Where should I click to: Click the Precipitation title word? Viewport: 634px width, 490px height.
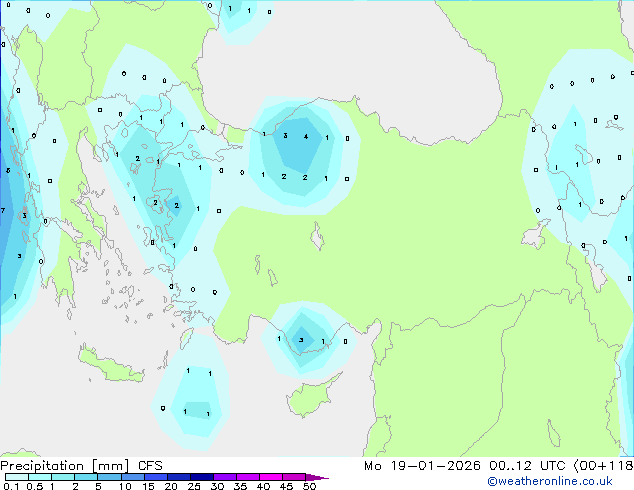42,466
